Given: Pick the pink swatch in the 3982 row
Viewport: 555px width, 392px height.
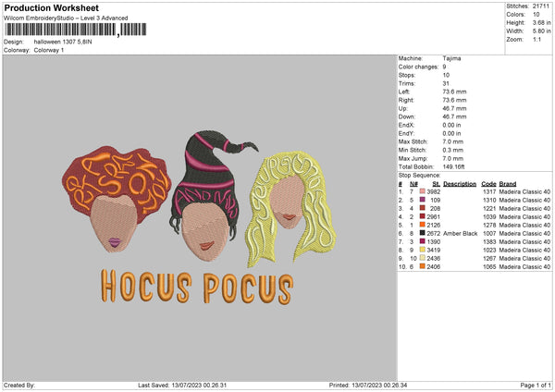Looking at the screenshot, I should 423,191.
